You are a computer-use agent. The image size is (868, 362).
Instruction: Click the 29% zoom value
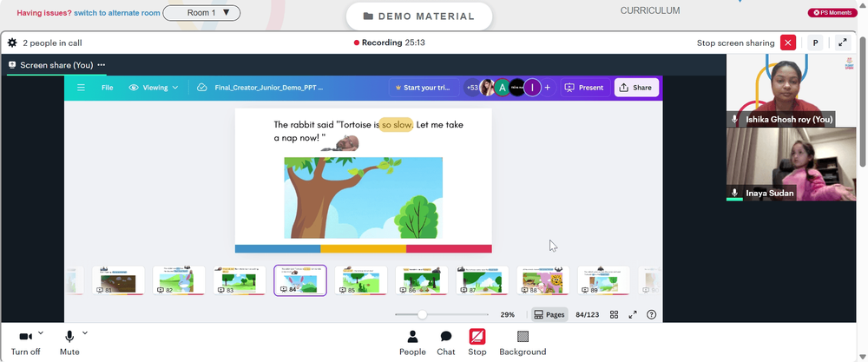[508, 314]
